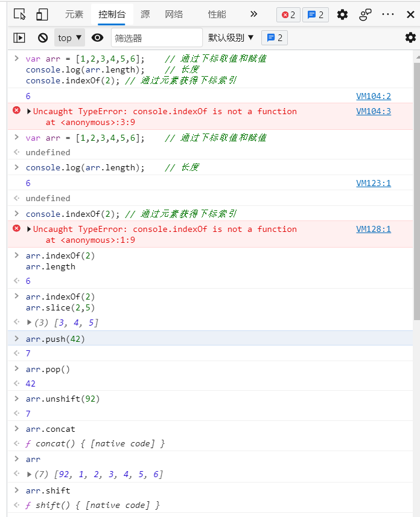420x517 pixels.
Task: Switch to the 网络 tab
Action: pyautogui.click(x=174, y=14)
